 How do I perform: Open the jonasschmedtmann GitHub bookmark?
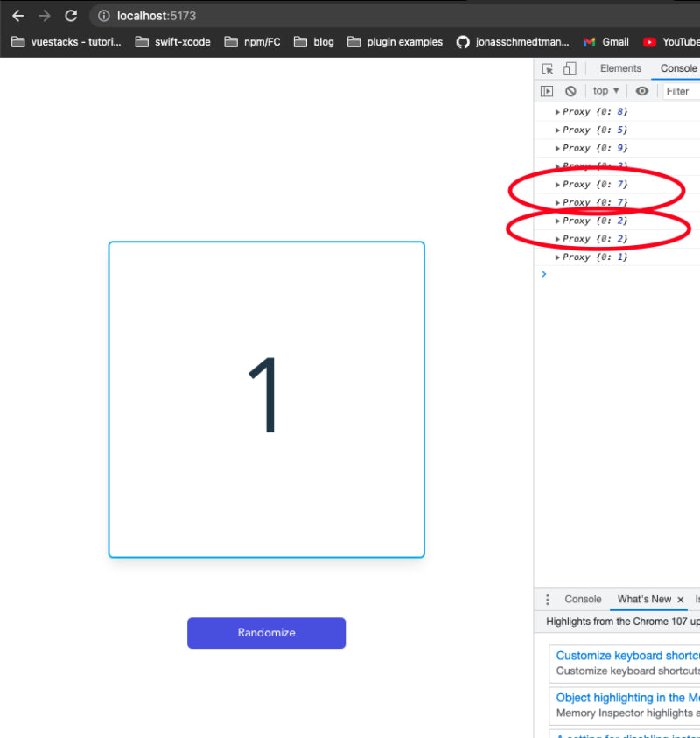(x=513, y=42)
